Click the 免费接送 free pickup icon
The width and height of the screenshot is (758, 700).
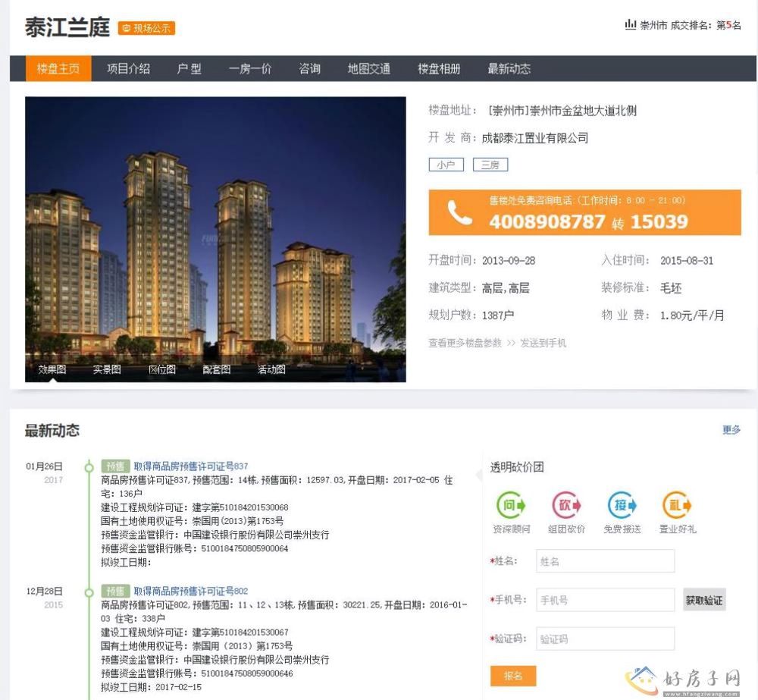click(622, 505)
